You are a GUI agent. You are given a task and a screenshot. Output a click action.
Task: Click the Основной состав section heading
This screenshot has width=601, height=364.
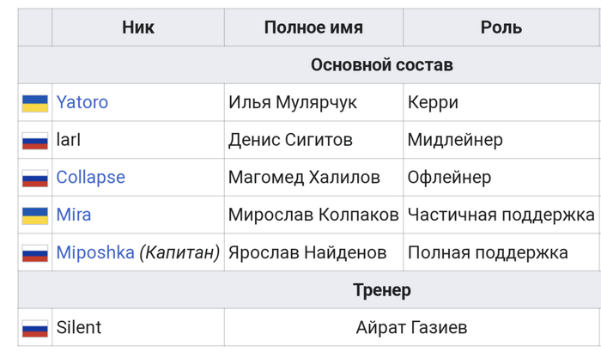pyautogui.click(x=381, y=65)
